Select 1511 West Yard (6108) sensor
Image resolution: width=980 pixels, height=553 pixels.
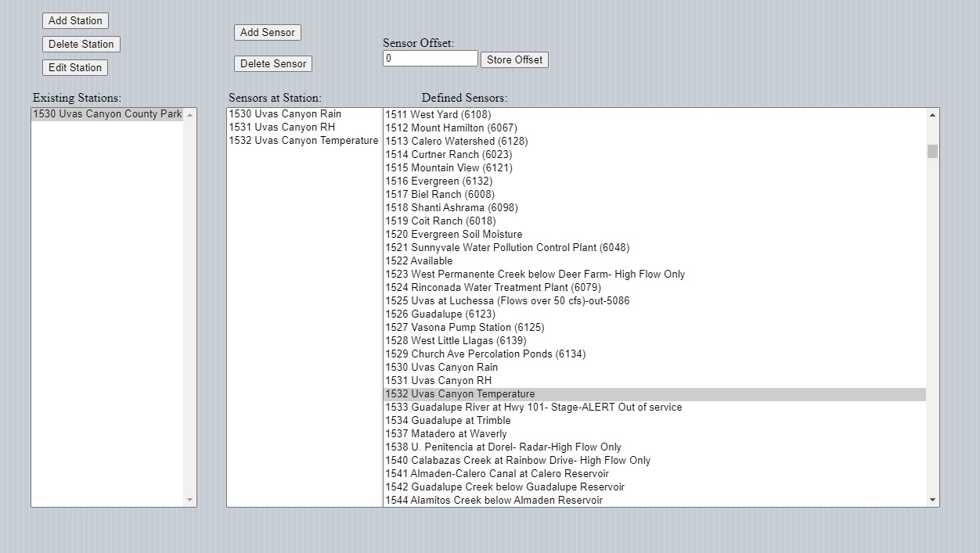point(438,115)
